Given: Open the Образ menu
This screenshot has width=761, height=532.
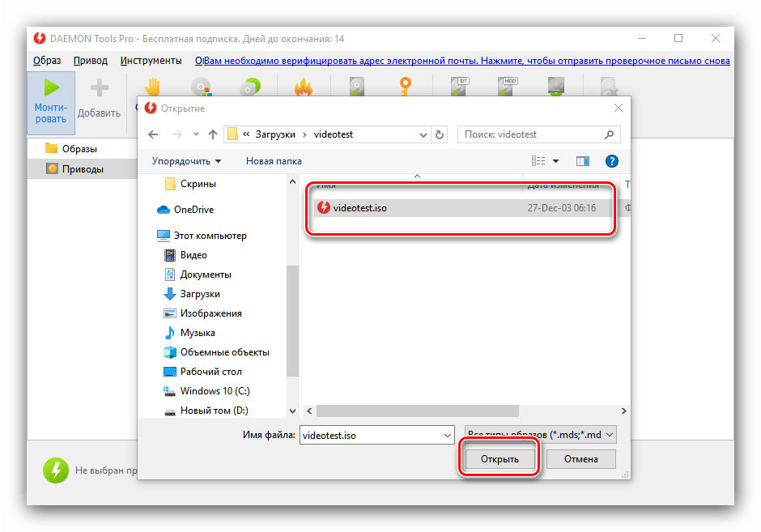Looking at the screenshot, I should click(47, 61).
